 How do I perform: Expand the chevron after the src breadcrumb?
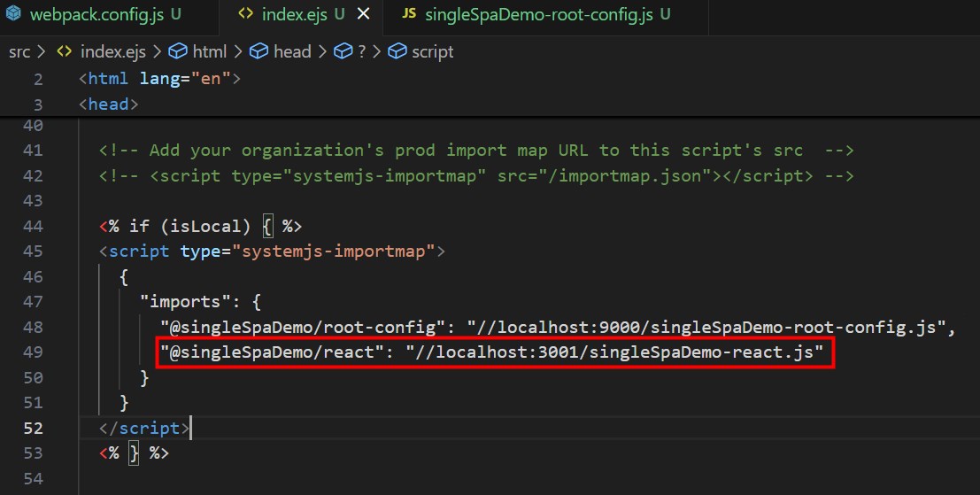click(x=42, y=52)
